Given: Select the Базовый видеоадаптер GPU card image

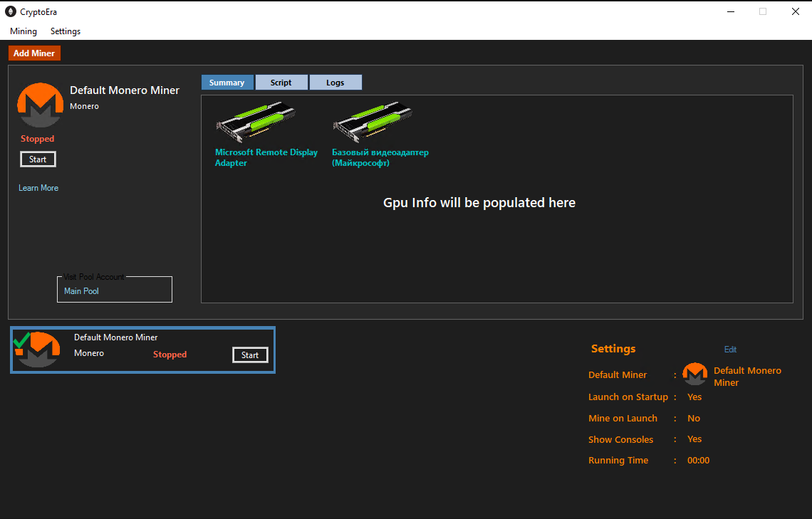Looking at the screenshot, I should (x=373, y=122).
